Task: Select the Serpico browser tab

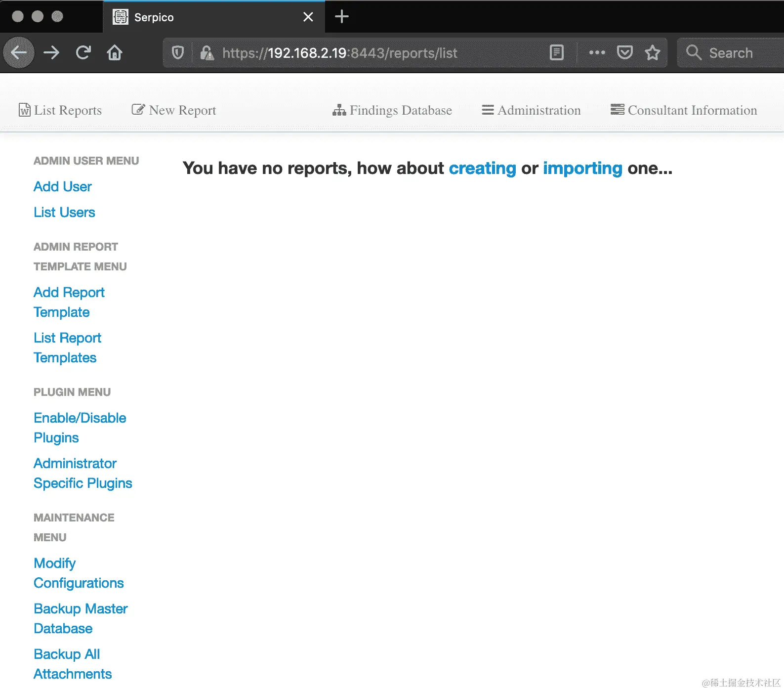Action: click(x=213, y=17)
